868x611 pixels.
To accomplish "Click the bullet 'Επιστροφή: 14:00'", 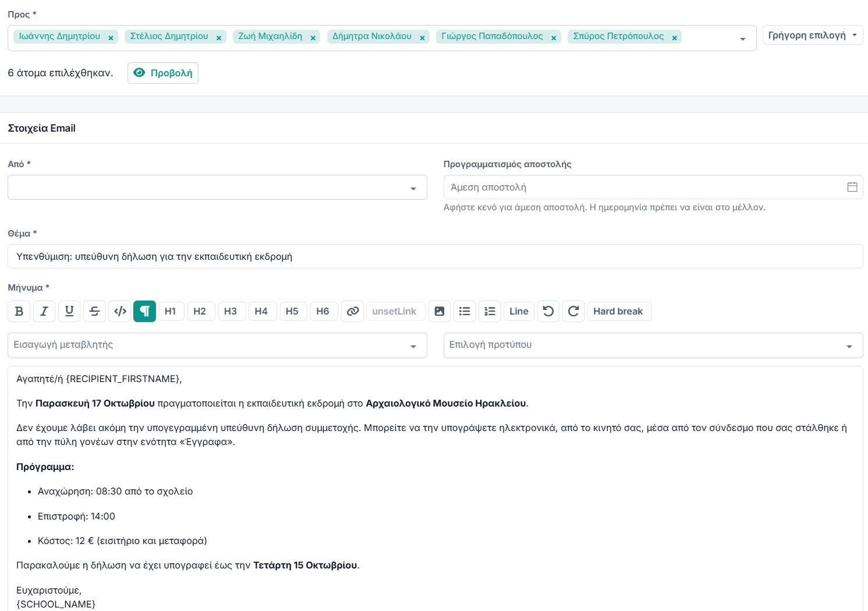I will (76, 517).
